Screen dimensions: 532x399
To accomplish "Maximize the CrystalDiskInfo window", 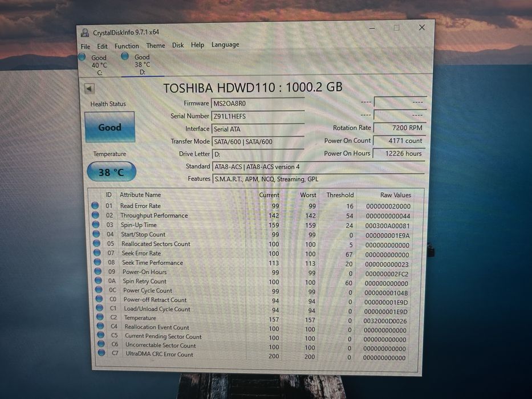I will tap(397, 28).
